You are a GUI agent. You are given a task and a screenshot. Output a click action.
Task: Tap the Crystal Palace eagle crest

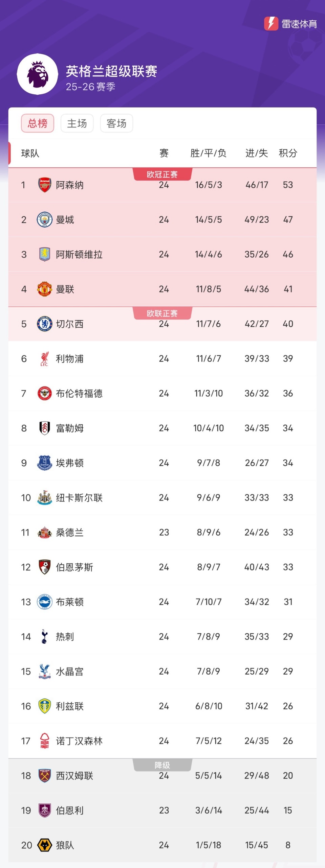click(45, 672)
